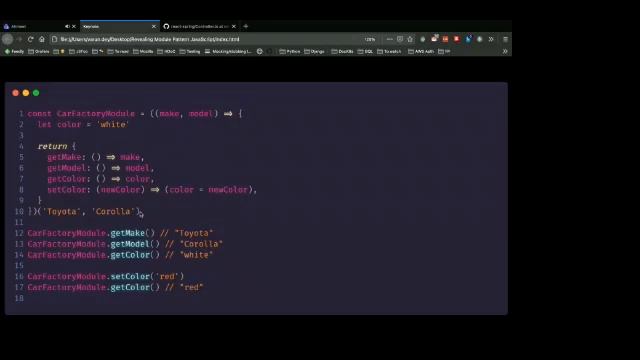Mute the first tab's audio speaker icon
This screenshot has height=360, width=640.
[67, 27]
